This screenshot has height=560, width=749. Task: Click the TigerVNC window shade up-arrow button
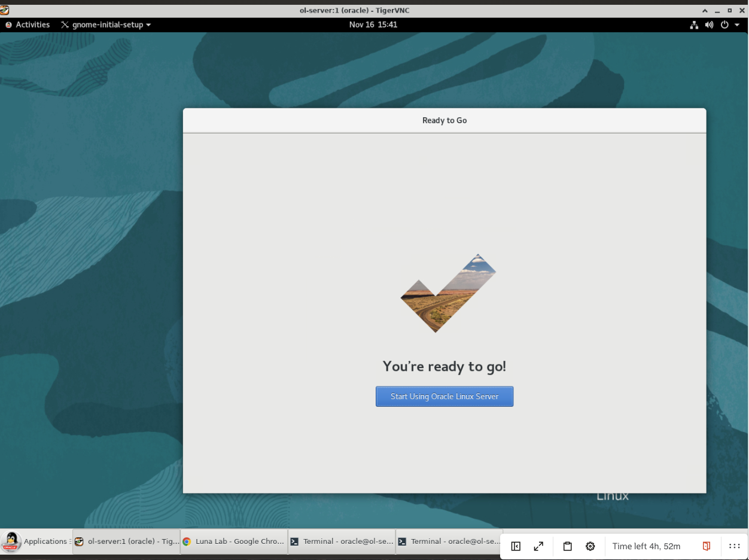tap(706, 11)
